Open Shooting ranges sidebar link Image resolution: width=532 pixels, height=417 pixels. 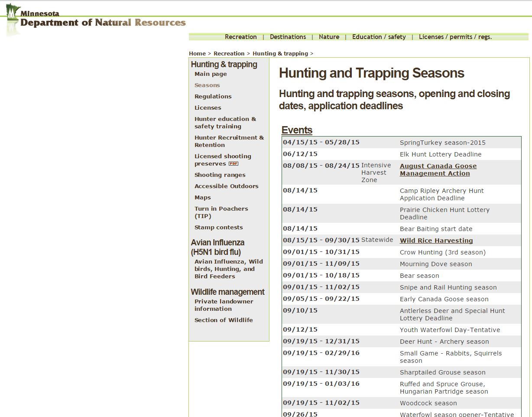coord(220,175)
